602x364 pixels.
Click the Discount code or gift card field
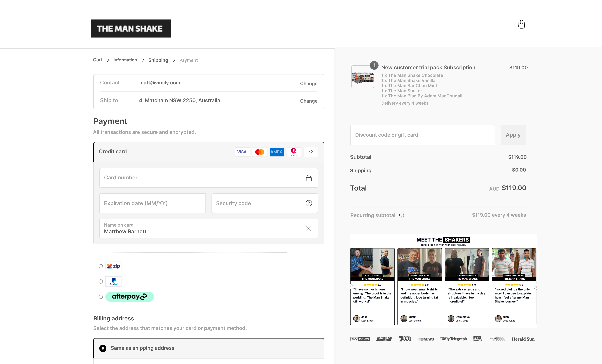point(422,135)
